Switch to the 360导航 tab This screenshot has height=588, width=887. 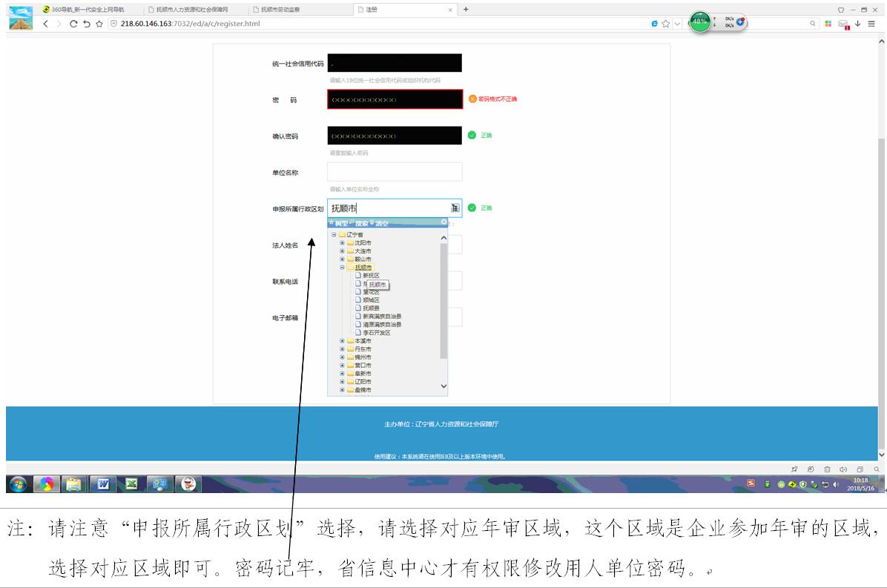click(x=88, y=10)
